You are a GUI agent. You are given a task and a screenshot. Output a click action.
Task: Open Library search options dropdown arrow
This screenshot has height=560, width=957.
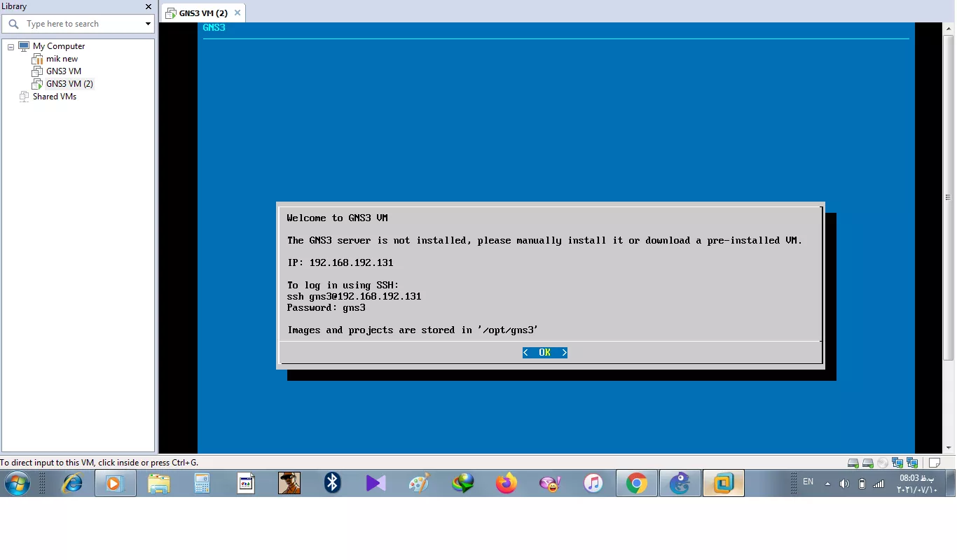[x=148, y=24]
